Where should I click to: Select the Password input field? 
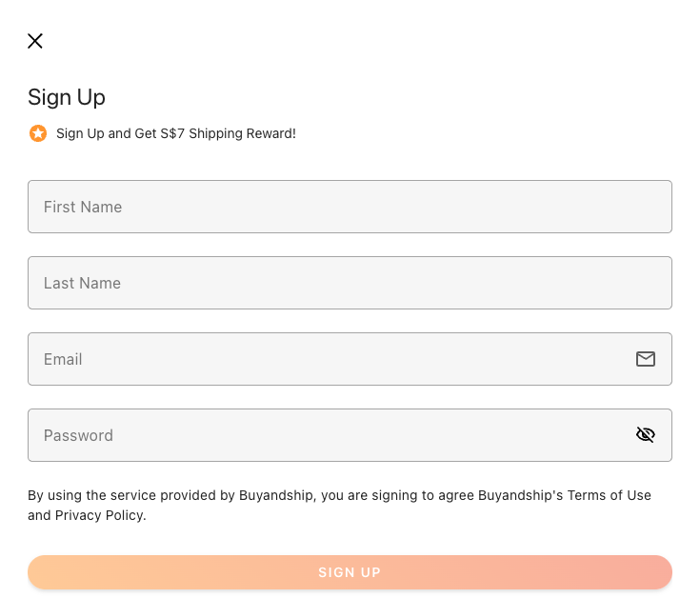(350, 435)
